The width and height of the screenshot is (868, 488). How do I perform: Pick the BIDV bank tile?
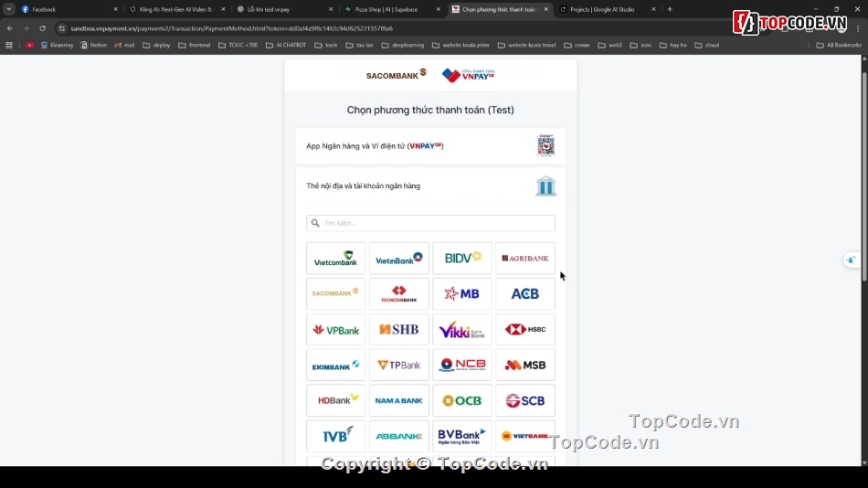pyautogui.click(x=462, y=258)
